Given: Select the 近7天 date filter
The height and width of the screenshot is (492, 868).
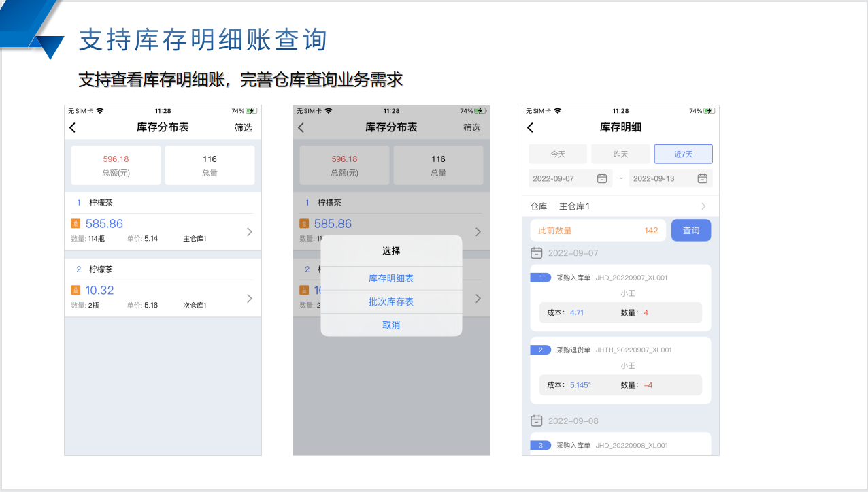Looking at the screenshot, I should tap(683, 154).
